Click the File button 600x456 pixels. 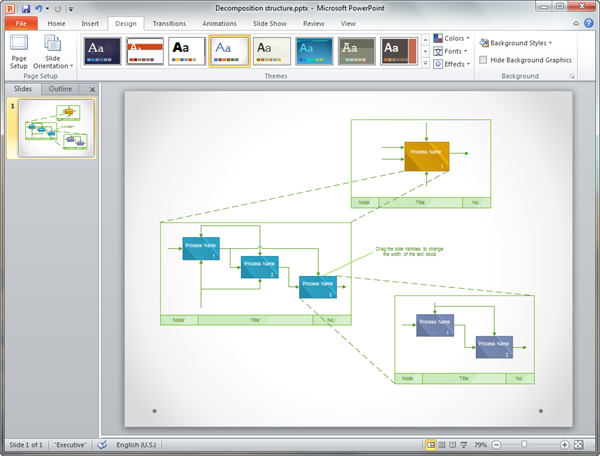click(x=21, y=24)
